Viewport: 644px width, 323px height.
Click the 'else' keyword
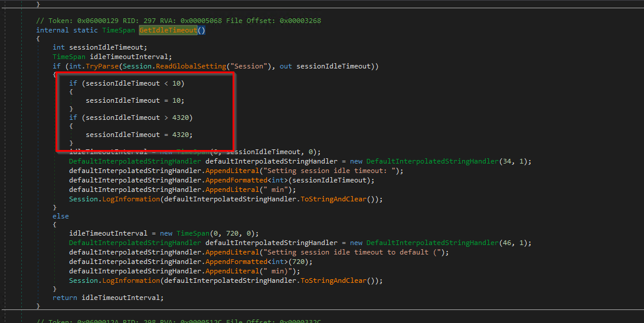pyautogui.click(x=61, y=216)
